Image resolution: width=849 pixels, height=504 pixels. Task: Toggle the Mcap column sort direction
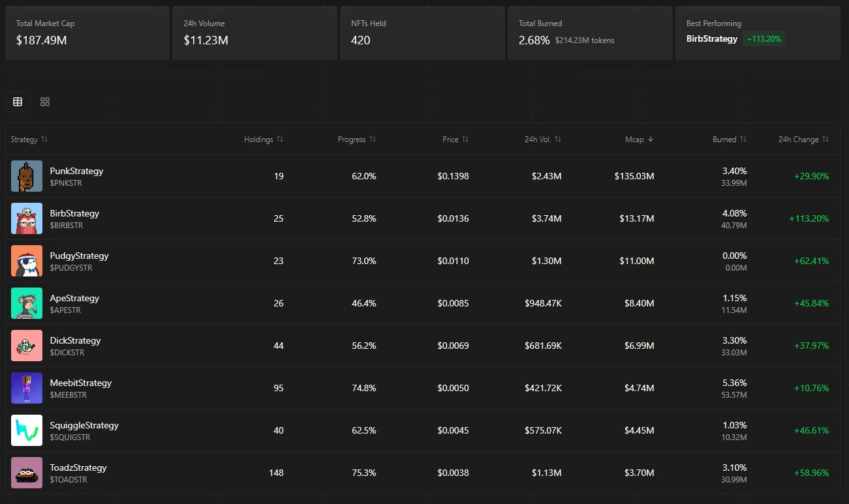tap(639, 140)
